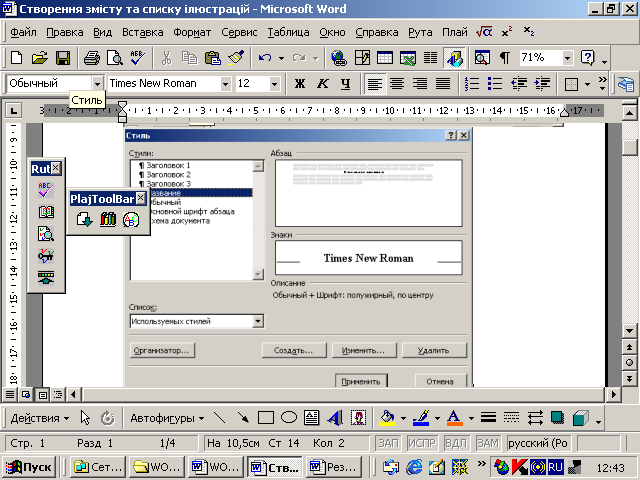Screen dimensions: 640x480
Task: Expand the undo history dropdown arrow
Action: pos(281,58)
